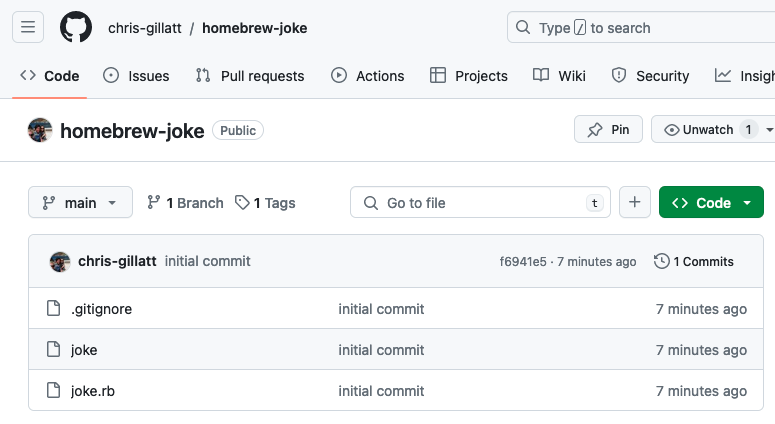Click the chris-gillatt avatar in commit row
Screen dimensions: 775x424
(60, 262)
